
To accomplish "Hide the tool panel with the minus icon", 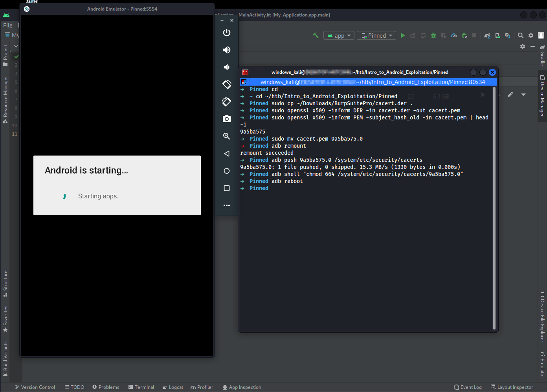I will point(533,46).
